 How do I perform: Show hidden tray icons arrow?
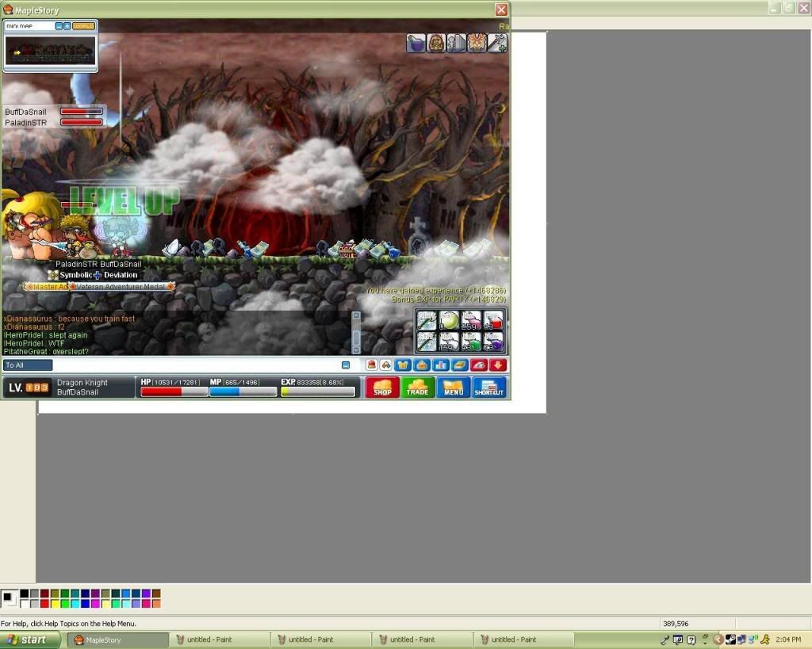[718, 639]
